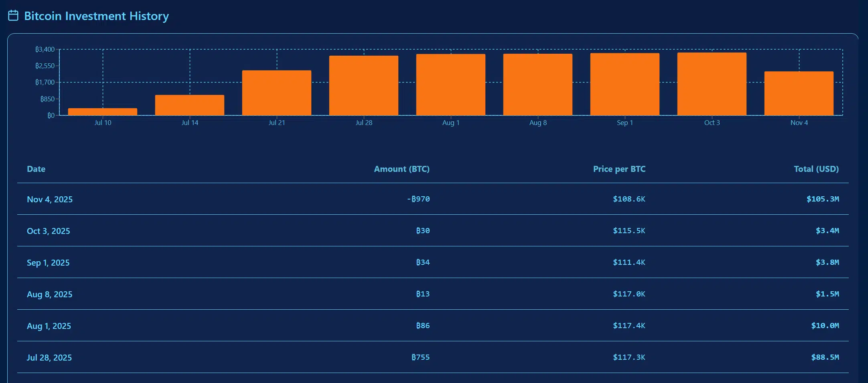Click the Nov 4 axis label in the chart
868x383 pixels.
click(x=799, y=123)
